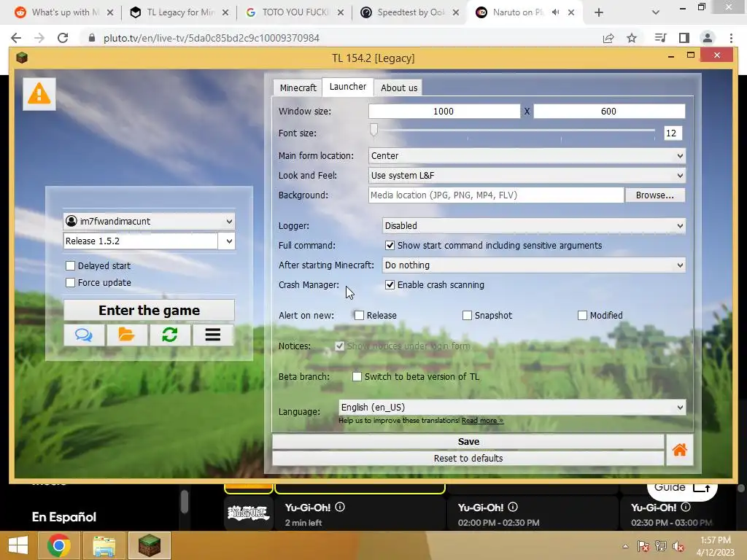Open Main form location dropdown
The image size is (747, 560).
point(527,156)
